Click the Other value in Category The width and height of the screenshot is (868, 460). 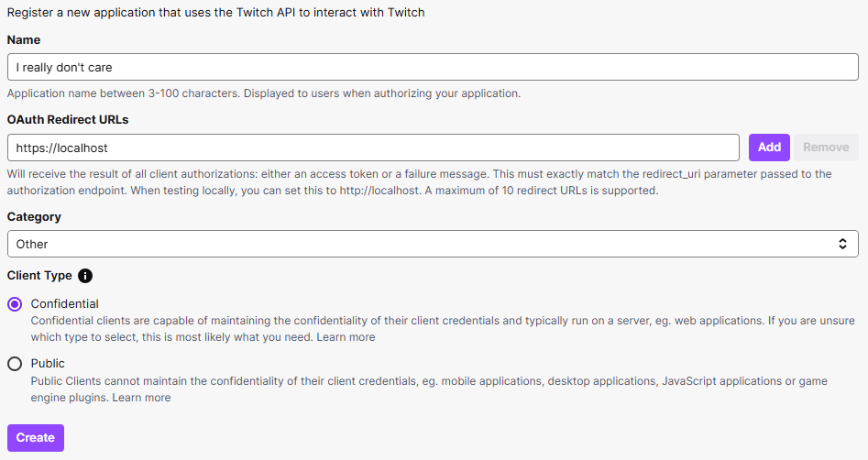tap(31, 244)
